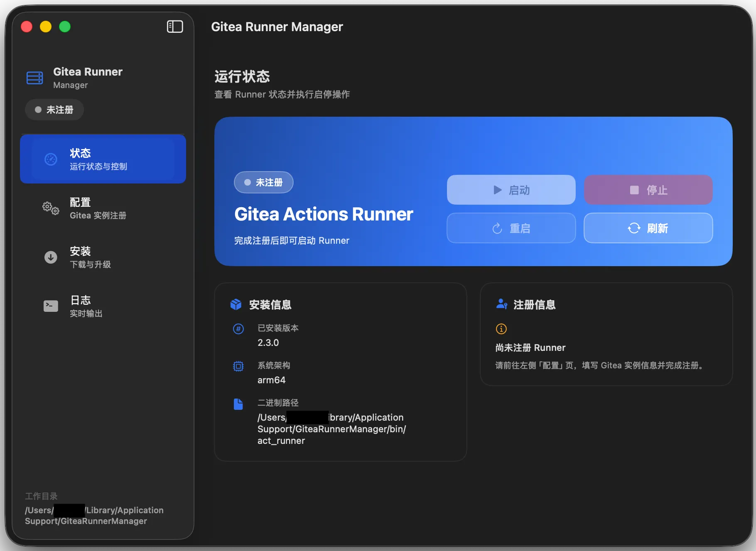Click the 刷新 refresh button
This screenshot has height=551, width=756.
coord(648,228)
